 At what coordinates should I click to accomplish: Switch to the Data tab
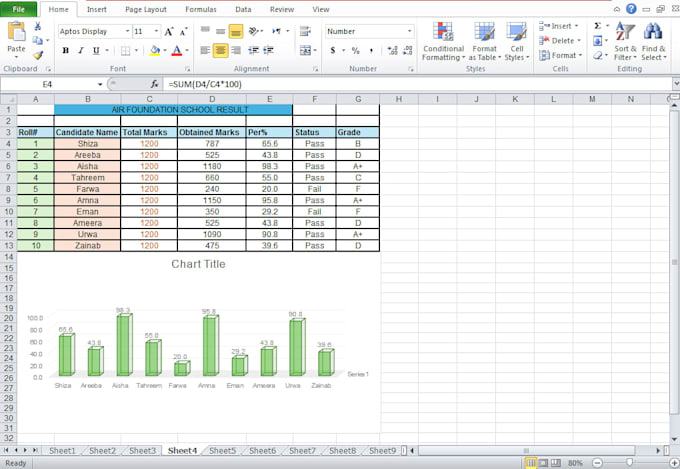243,9
